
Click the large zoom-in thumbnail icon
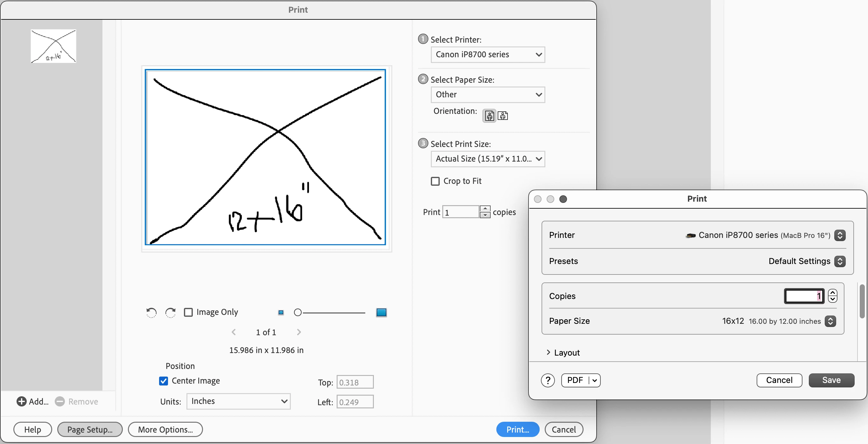381,312
